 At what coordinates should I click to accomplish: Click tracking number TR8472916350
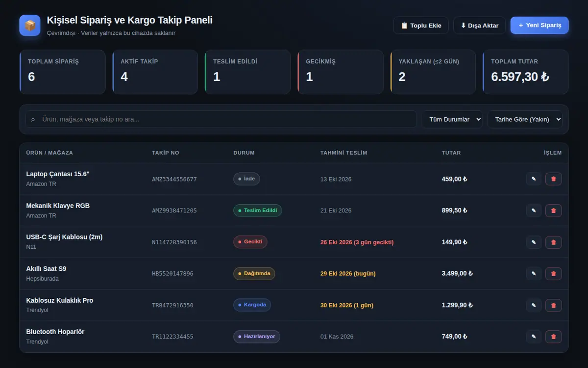172,305
